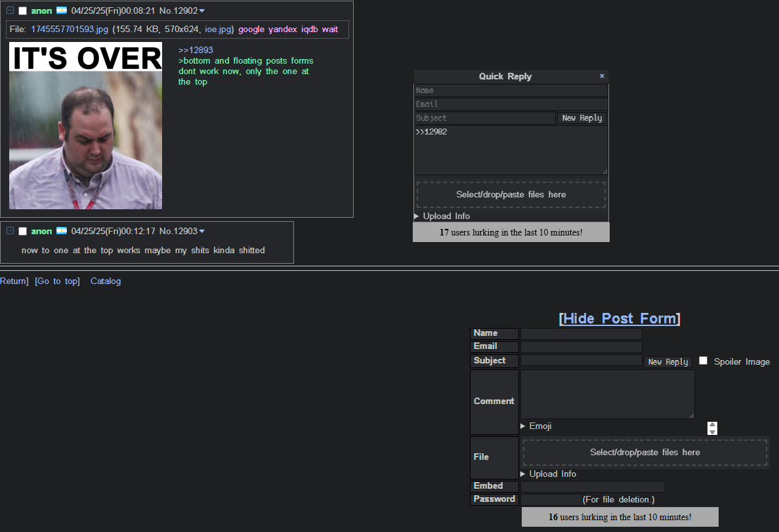The height and width of the screenshot is (532, 779).
Task: Collapse post No.12903 with minus icon
Action: 11,232
